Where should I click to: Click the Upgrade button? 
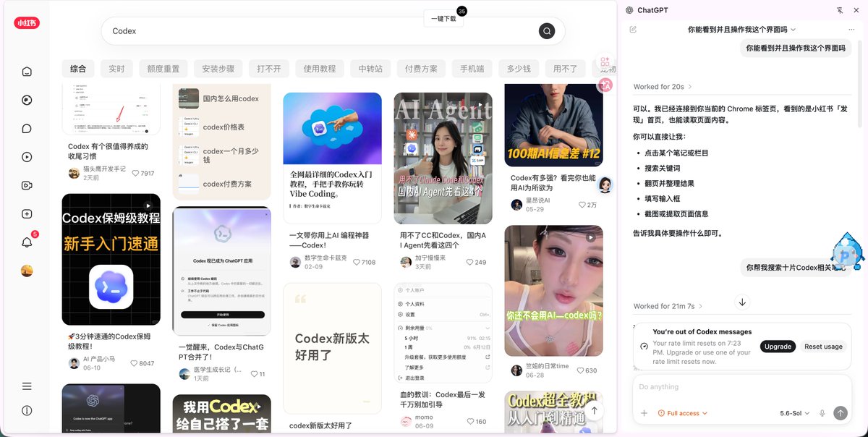[x=778, y=347]
